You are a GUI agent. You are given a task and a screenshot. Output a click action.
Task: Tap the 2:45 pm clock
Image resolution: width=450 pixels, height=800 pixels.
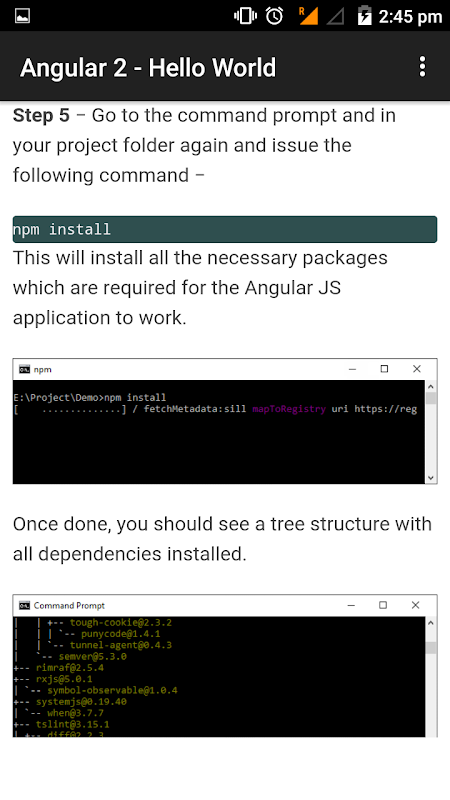[410, 17]
